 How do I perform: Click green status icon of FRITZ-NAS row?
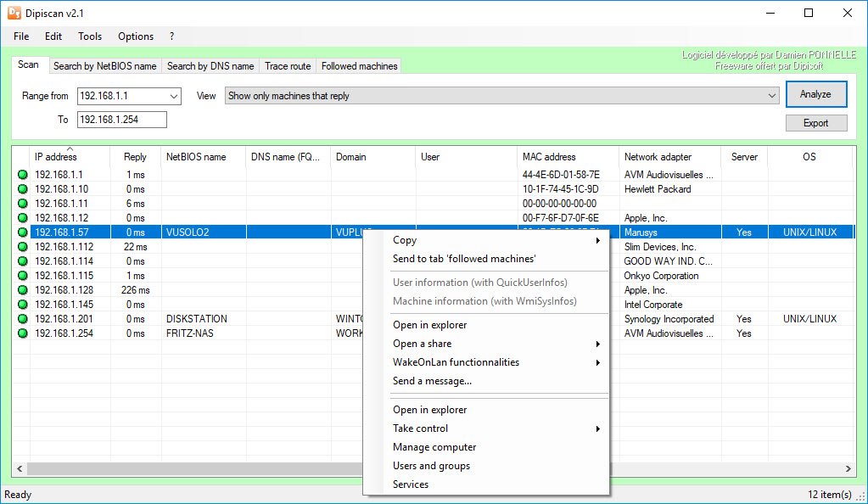[23, 333]
